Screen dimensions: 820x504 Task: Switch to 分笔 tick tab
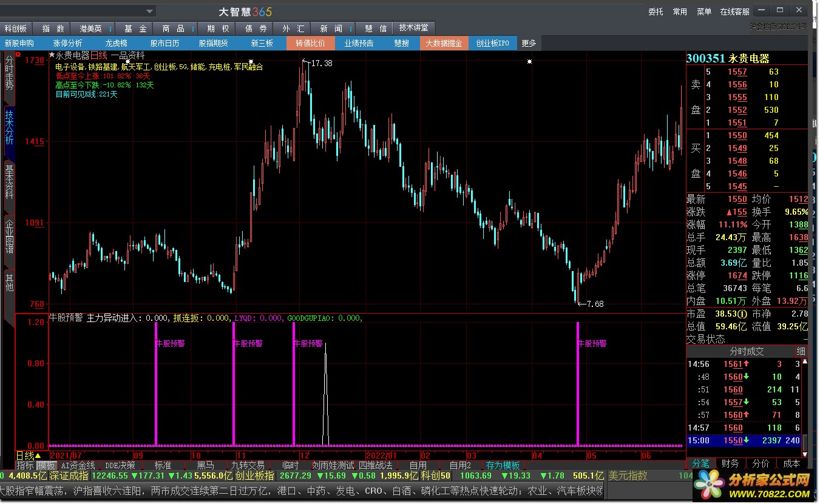click(700, 463)
